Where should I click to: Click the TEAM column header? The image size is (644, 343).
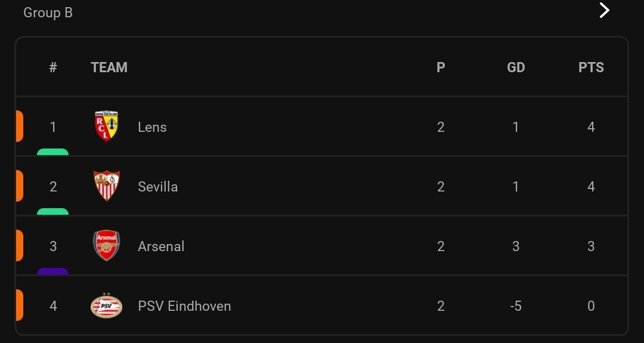point(109,67)
